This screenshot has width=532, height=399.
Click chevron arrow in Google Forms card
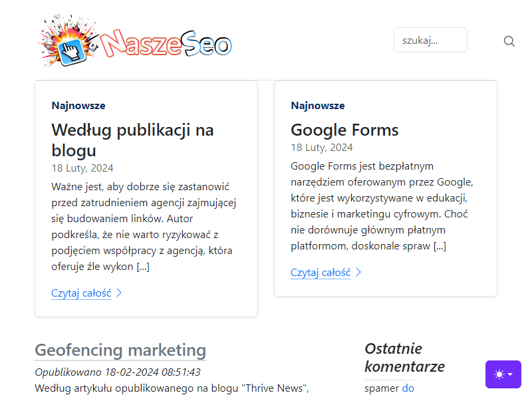click(x=358, y=272)
